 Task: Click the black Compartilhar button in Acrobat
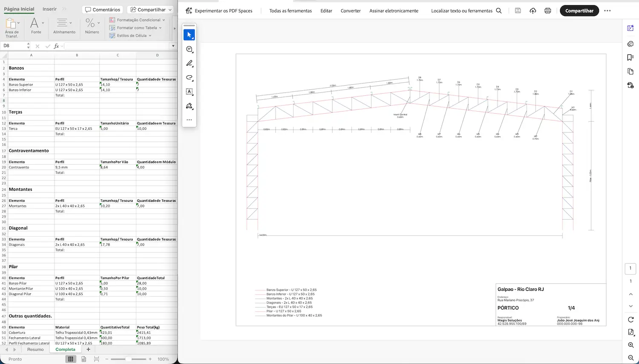click(579, 11)
